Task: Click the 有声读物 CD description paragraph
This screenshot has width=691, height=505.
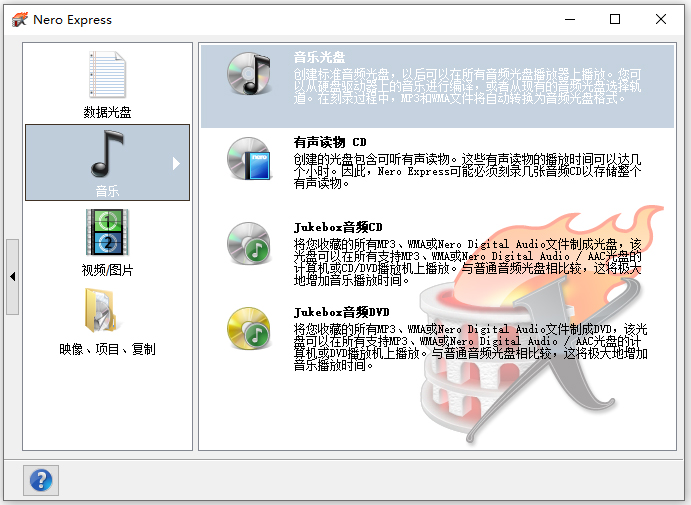Action: click(x=468, y=171)
